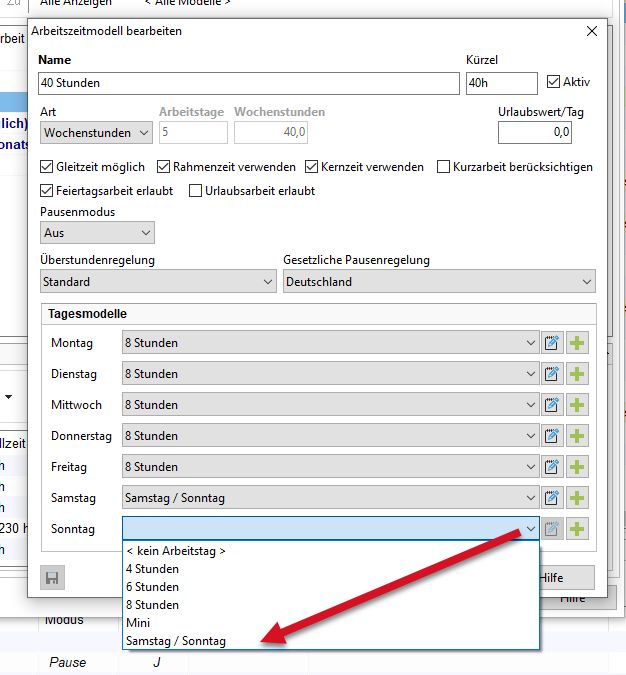Image resolution: width=626 pixels, height=675 pixels.
Task: Edit the Montag day model icon
Action: click(x=552, y=343)
